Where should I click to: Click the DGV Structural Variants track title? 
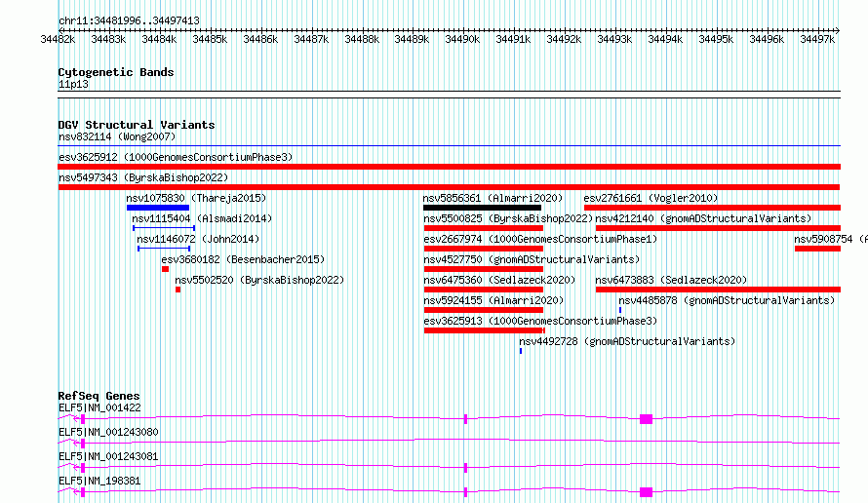point(137,125)
